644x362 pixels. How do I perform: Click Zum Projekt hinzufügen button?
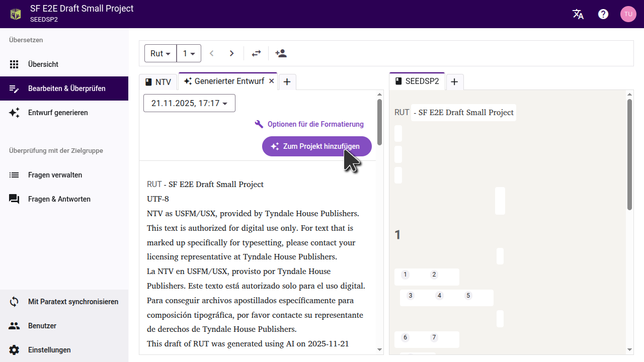[x=316, y=146]
